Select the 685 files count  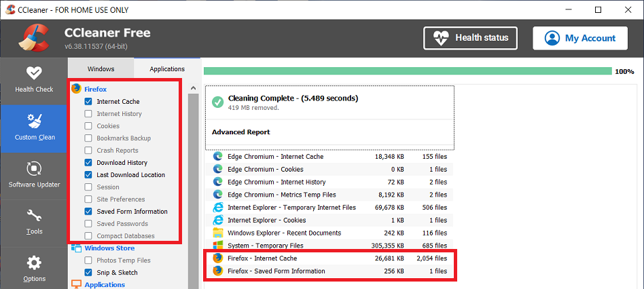435,246
